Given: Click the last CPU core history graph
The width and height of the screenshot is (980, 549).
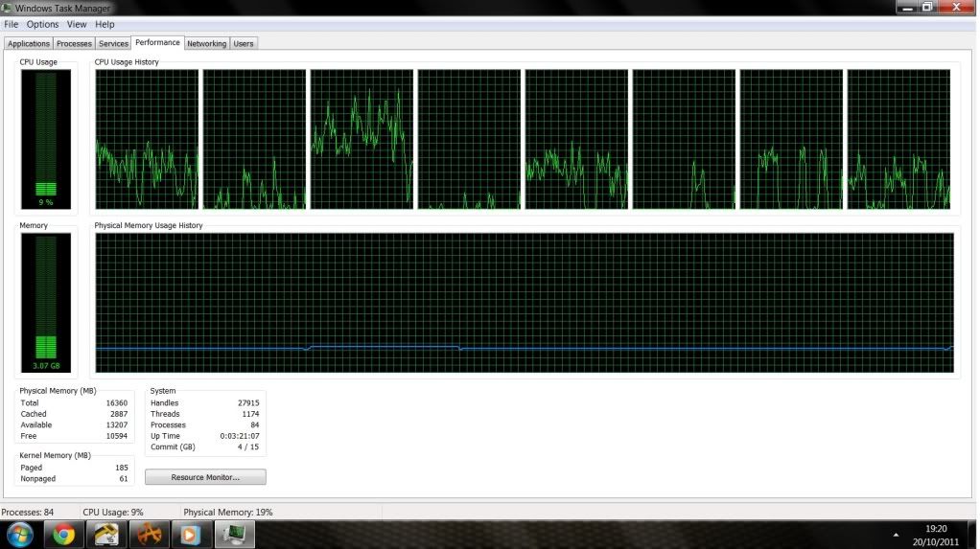Looking at the screenshot, I should [x=898, y=139].
